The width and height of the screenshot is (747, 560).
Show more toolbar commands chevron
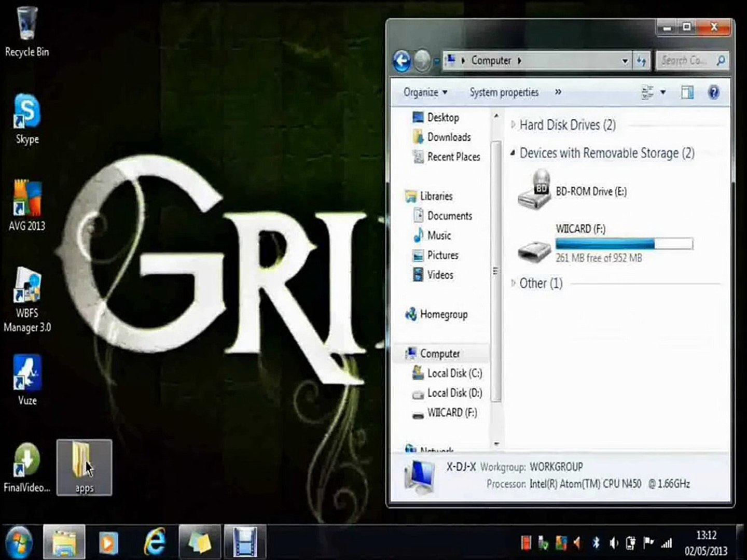tap(558, 92)
